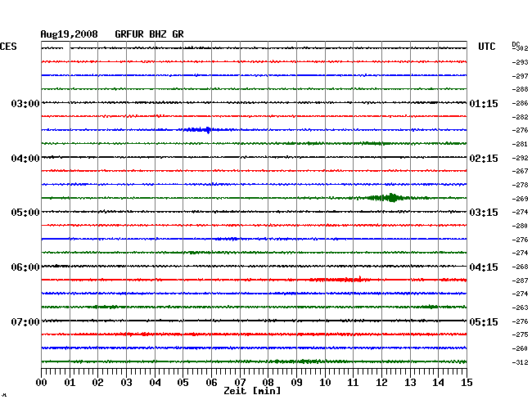This screenshot has width=532, height=404.
Task: Click the DC value -280
Action: [520, 226]
